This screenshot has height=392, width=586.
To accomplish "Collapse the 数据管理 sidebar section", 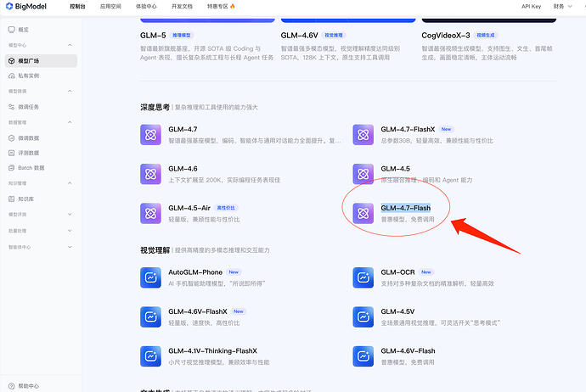I will point(70,122).
